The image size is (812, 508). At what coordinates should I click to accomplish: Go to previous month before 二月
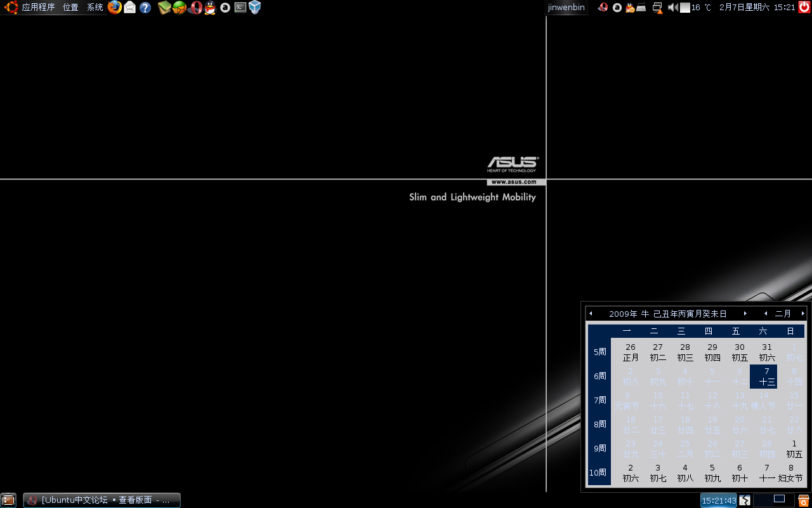766,314
